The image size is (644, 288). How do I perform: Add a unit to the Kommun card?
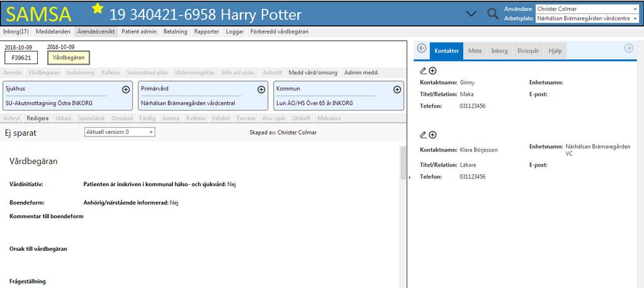(397, 89)
